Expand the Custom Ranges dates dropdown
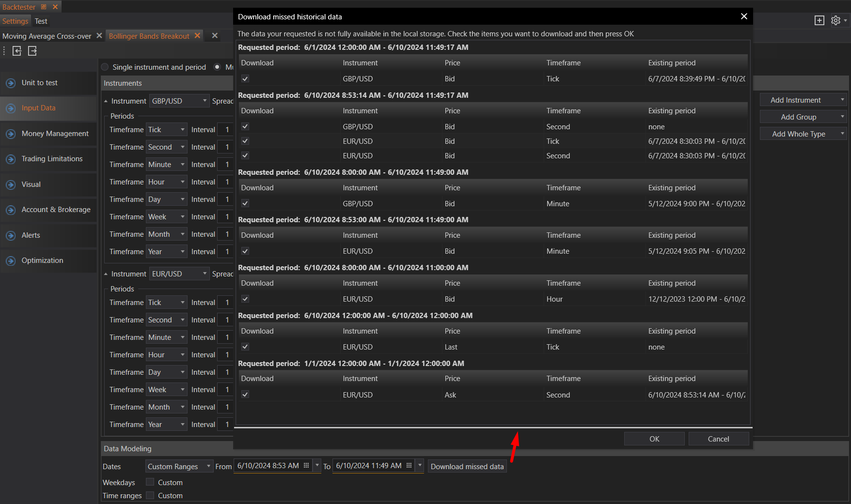Viewport: 851px width, 504px height. tap(179, 466)
